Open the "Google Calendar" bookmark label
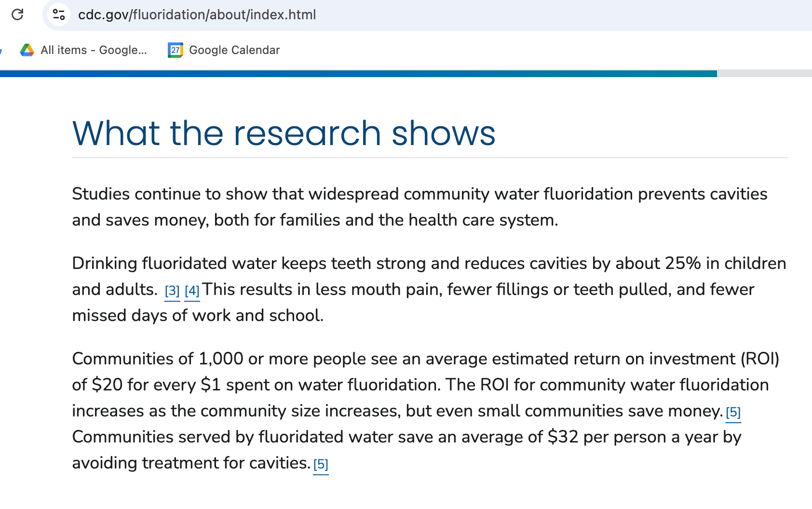Viewport: 812px width, 509px height. click(x=234, y=50)
